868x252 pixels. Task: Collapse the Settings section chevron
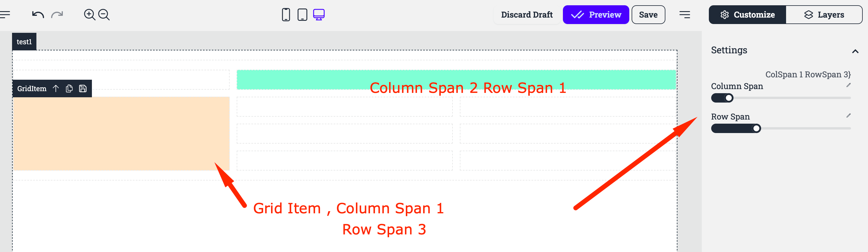click(855, 52)
